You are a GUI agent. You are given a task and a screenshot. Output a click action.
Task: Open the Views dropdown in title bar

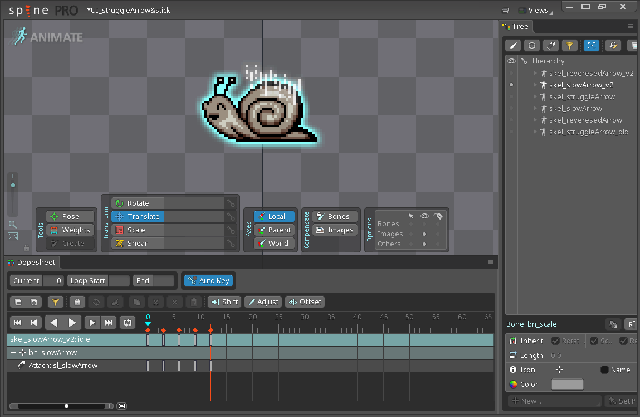(x=536, y=11)
